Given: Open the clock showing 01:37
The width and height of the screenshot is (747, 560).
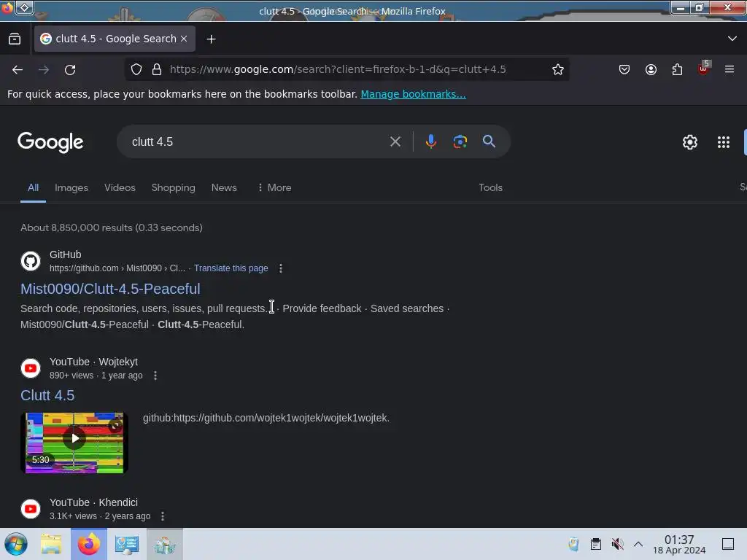Looking at the screenshot, I should click(x=679, y=544).
